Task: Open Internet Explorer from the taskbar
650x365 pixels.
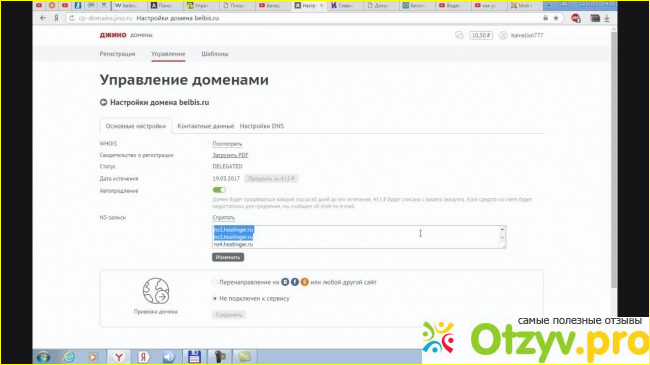Action: (69, 357)
